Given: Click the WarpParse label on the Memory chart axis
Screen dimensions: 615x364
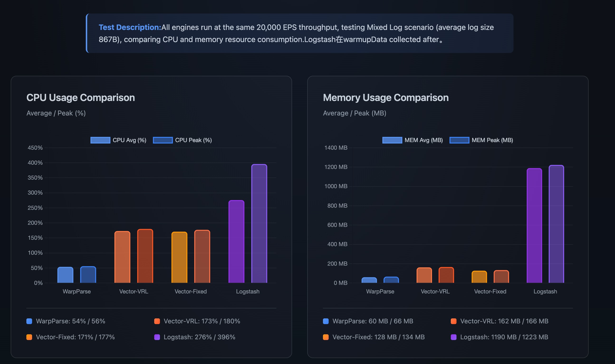Looking at the screenshot, I should [380, 291].
